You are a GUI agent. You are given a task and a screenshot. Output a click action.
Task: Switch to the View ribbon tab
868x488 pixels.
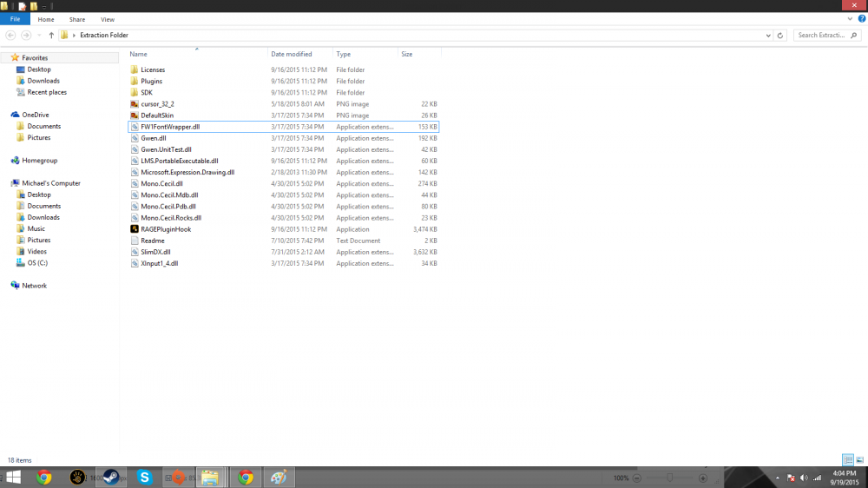tap(108, 19)
